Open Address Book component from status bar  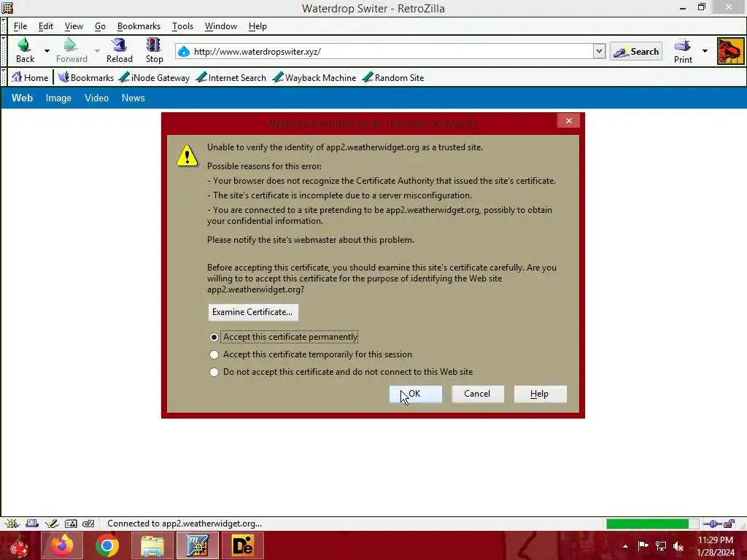71,524
